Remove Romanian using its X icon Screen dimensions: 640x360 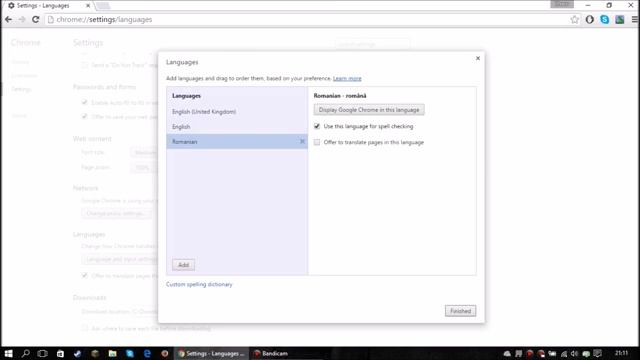[302, 141]
